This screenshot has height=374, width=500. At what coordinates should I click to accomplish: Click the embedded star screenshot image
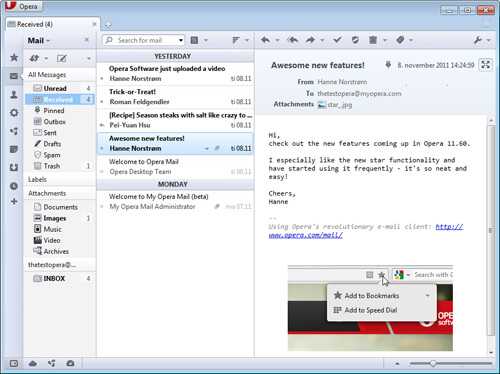click(370, 308)
